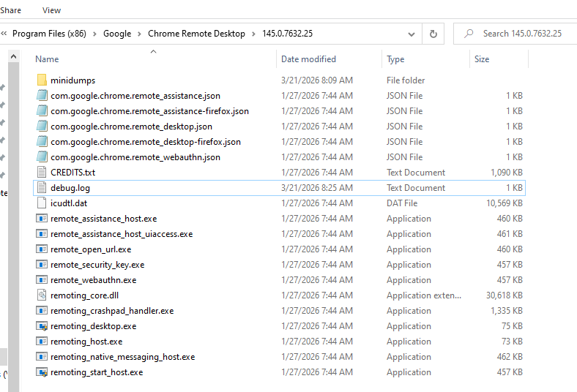Select com.google.chrome.remote_desktop.json name
The height and width of the screenshot is (392, 577).
click(x=131, y=127)
